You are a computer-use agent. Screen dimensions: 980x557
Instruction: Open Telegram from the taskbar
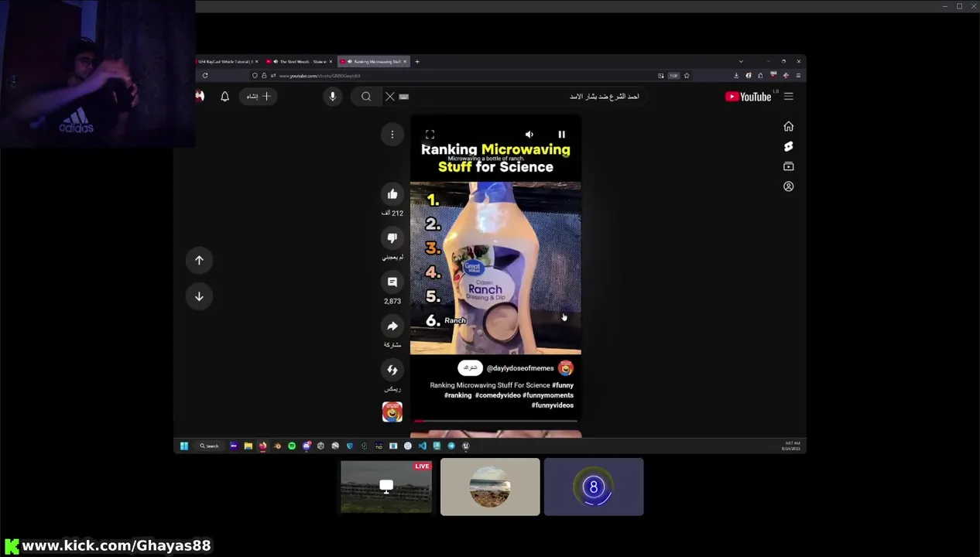point(451,446)
